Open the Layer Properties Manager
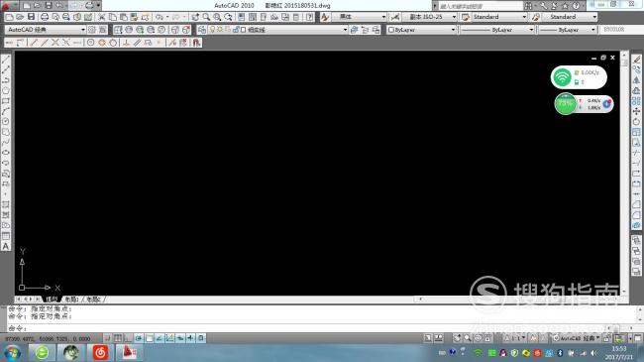This screenshot has height=362, width=644. click(x=202, y=30)
